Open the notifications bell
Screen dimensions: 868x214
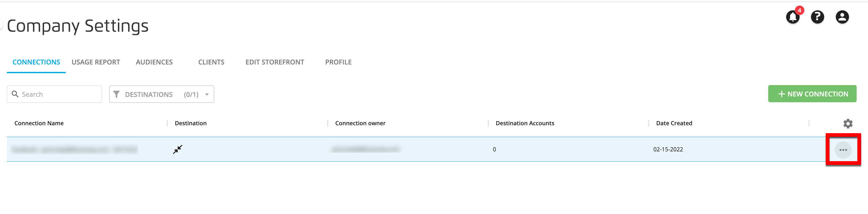pos(792,17)
